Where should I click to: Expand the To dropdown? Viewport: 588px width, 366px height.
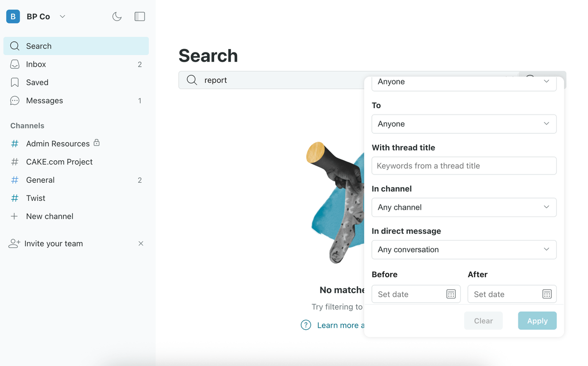coord(464,124)
